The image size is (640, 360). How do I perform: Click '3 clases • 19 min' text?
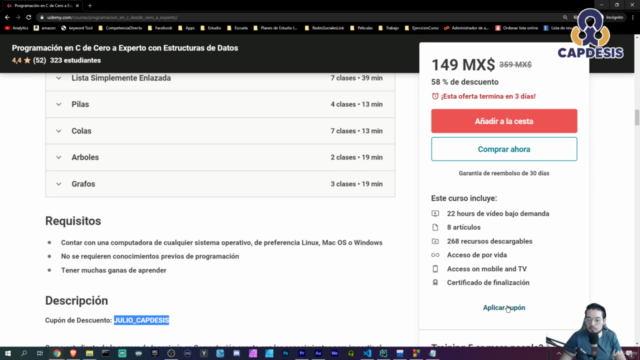click(356, 184)
